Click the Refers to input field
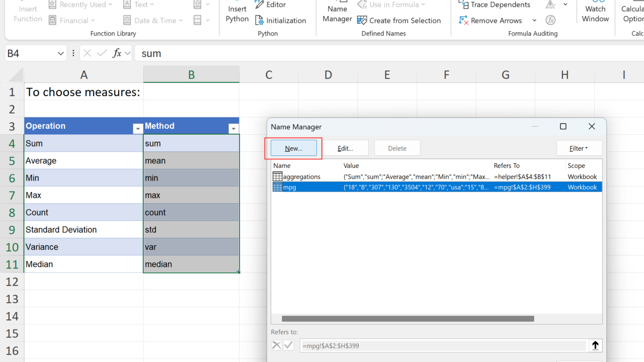 point(443,346)
